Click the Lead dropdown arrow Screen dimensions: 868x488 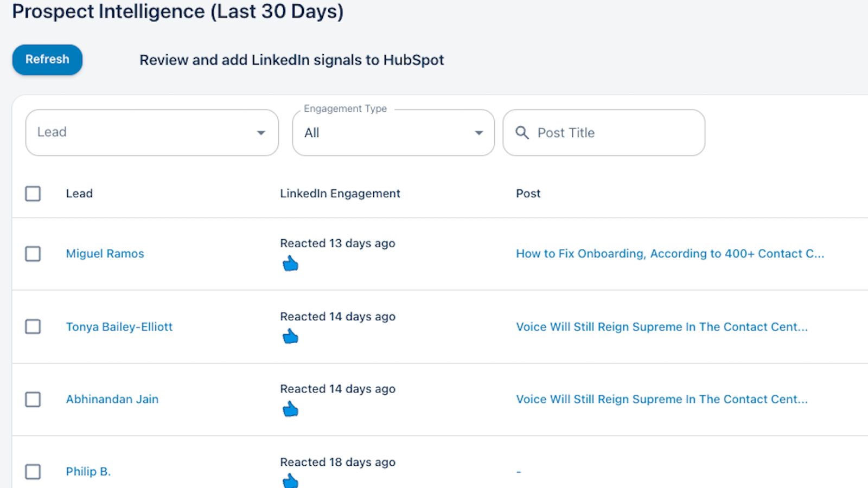pos(261,133)
